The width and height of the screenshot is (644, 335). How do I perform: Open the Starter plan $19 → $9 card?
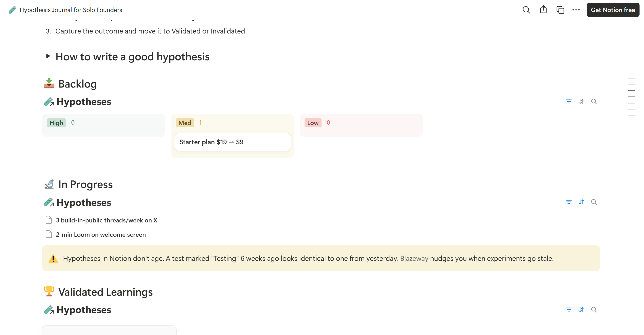coord(232,142)
